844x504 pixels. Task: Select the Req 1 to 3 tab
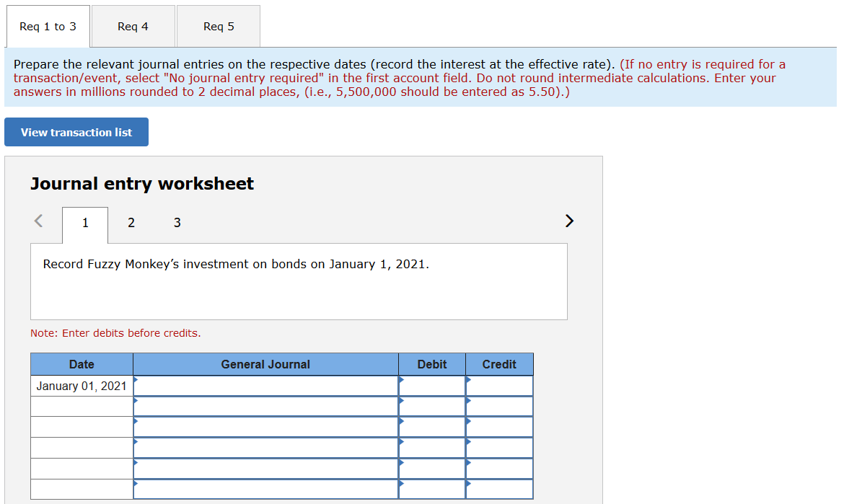(48, 26)
